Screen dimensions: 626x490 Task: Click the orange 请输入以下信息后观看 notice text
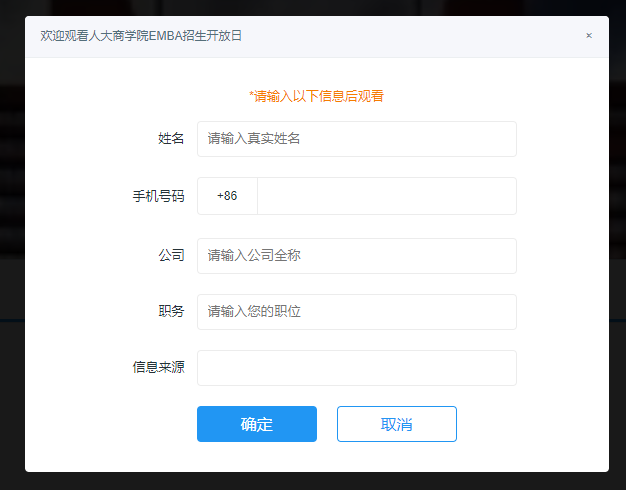316,97
